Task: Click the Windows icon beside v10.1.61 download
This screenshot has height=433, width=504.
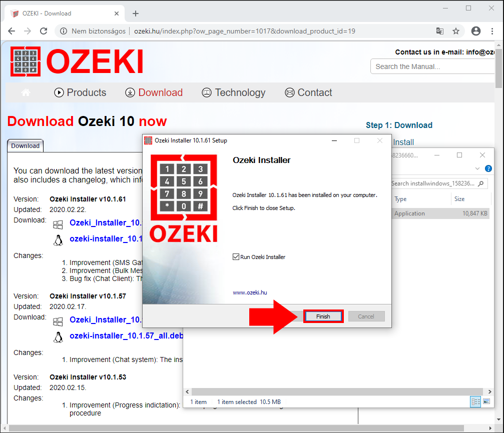Action: [58, 224]
